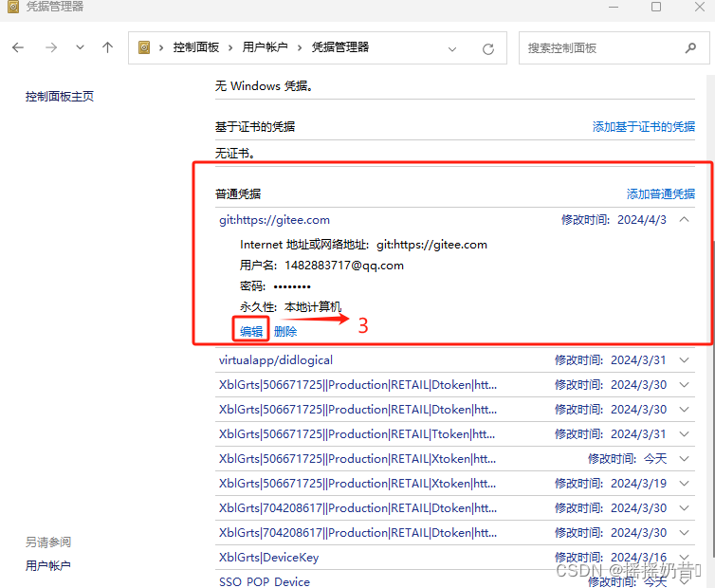Expand XblGrts Xtoken entry modified 2024/3/19

(x=684, y=483)
